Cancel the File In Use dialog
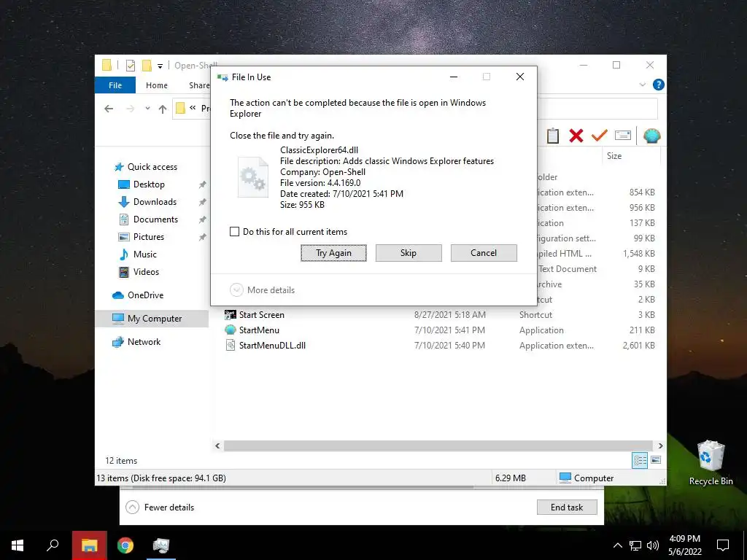Screen dimensions: 747x560 pos(484,253)
